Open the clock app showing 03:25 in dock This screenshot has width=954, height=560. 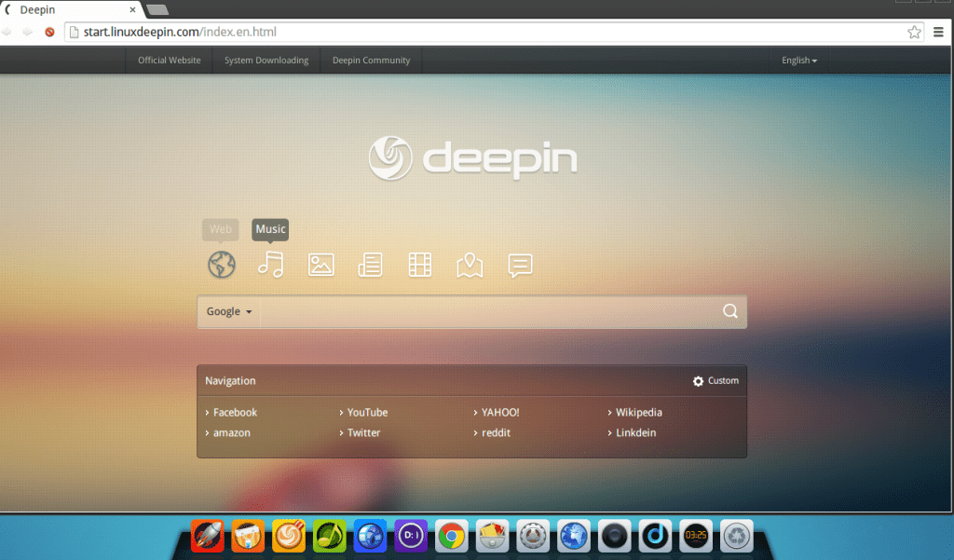tap(695, 536)
